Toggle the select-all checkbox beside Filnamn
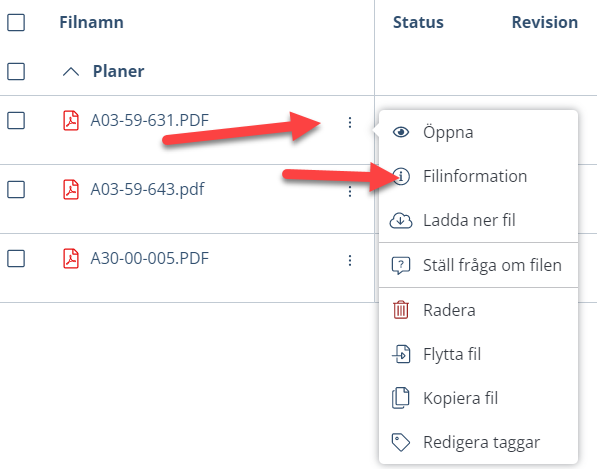 coord(16,22)
